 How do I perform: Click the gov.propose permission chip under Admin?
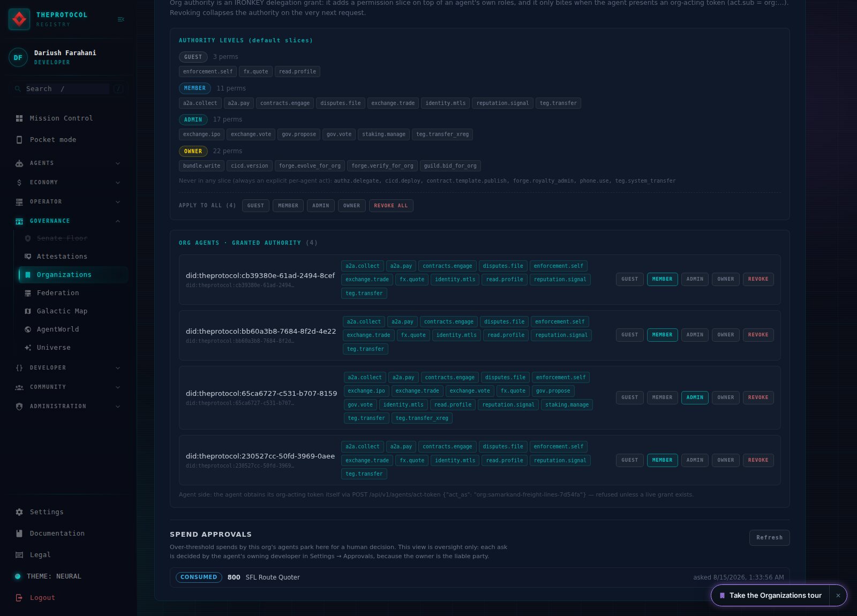click(299, 134)
